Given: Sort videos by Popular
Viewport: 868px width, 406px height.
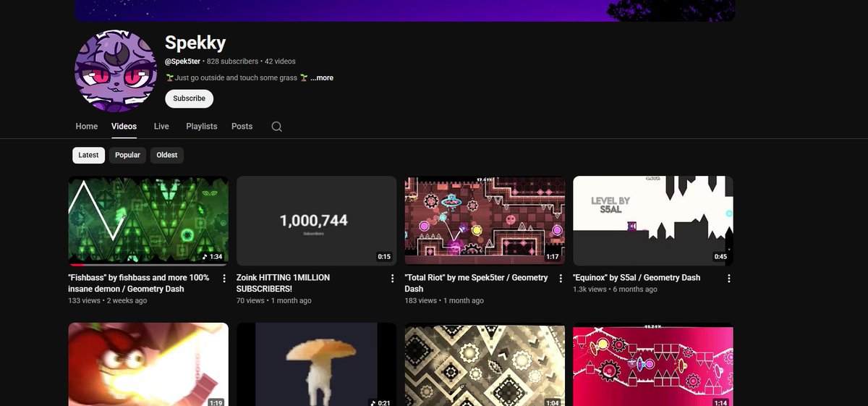Looking at the screenshot, I should point(127,155).
